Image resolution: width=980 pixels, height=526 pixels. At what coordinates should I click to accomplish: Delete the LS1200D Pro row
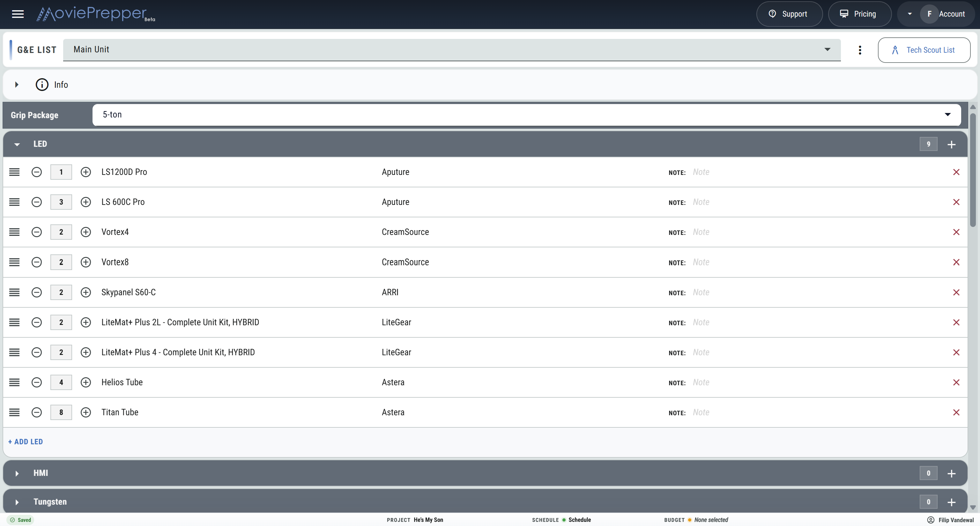point(956,172)
